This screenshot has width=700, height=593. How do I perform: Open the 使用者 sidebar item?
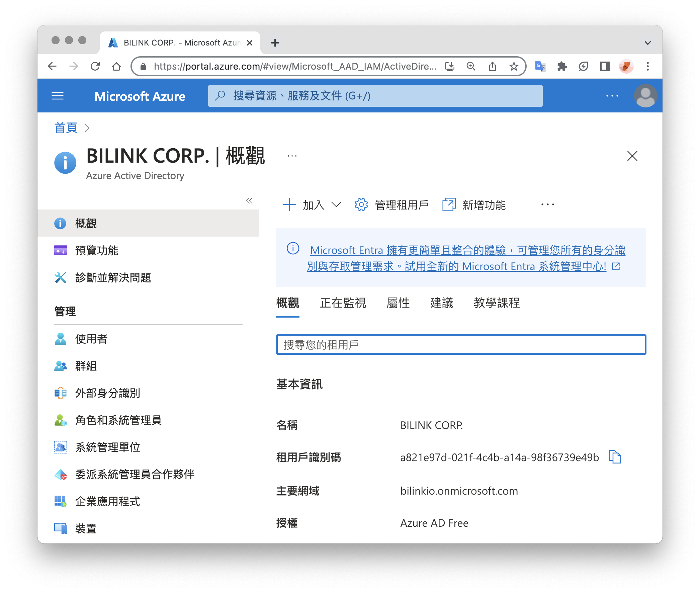(91, 339)
